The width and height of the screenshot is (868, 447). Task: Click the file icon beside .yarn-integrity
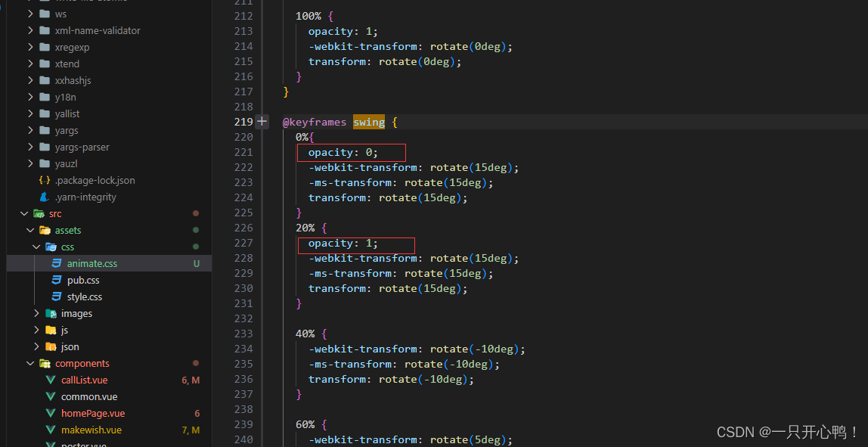(x=42, y=197)
